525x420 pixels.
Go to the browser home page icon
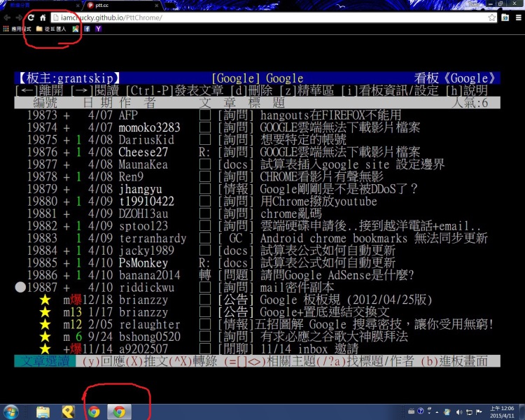pyautogui.click(x=43, y=17)
